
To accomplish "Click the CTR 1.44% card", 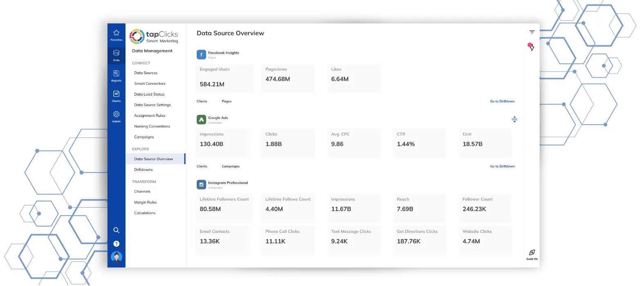I will click(420, 143).
